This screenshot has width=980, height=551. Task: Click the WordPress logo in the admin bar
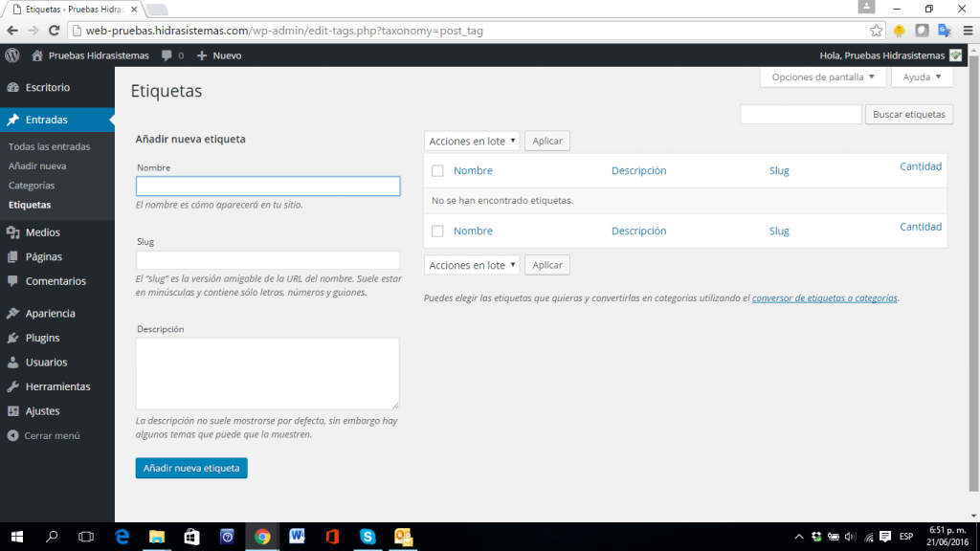pos(11,55)
